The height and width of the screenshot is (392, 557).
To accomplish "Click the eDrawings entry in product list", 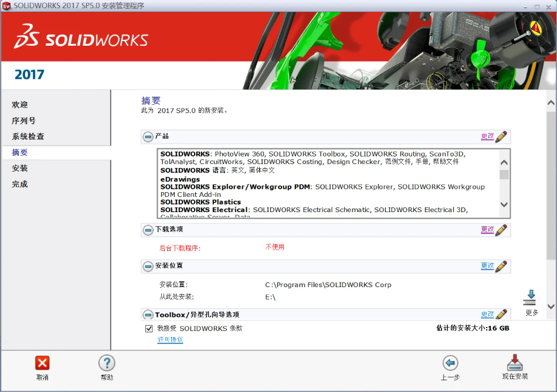I will point(180,179).
